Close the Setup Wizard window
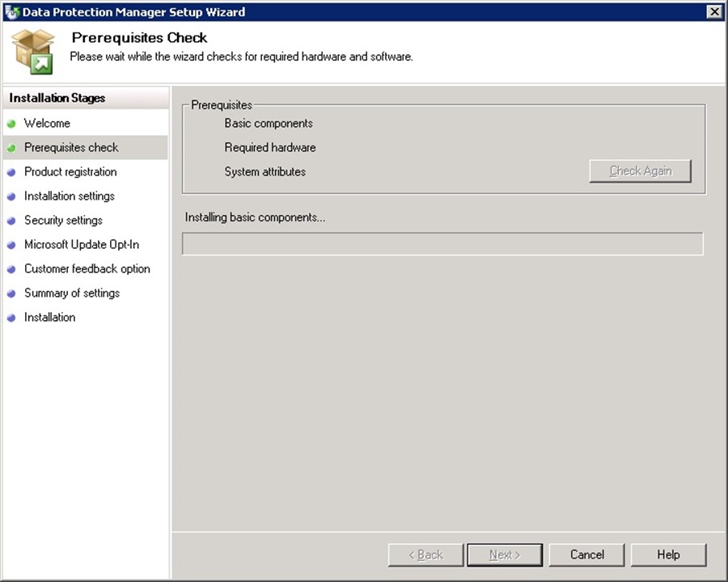The width and height of the screenshot is (728, 582). pos(713,11)
